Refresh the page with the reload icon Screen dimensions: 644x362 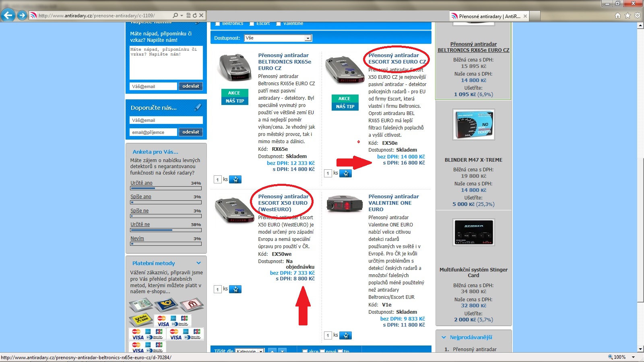click(x=195, y=15)
